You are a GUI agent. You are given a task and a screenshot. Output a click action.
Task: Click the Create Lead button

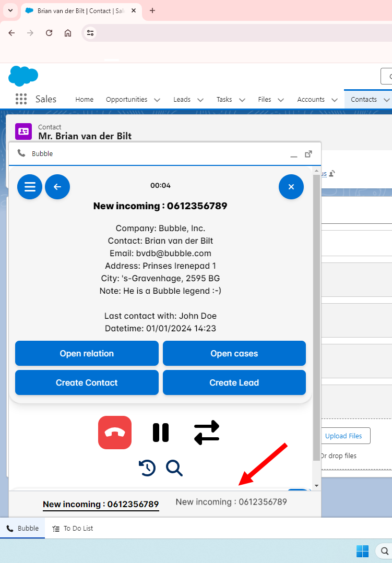pos(234,382)
